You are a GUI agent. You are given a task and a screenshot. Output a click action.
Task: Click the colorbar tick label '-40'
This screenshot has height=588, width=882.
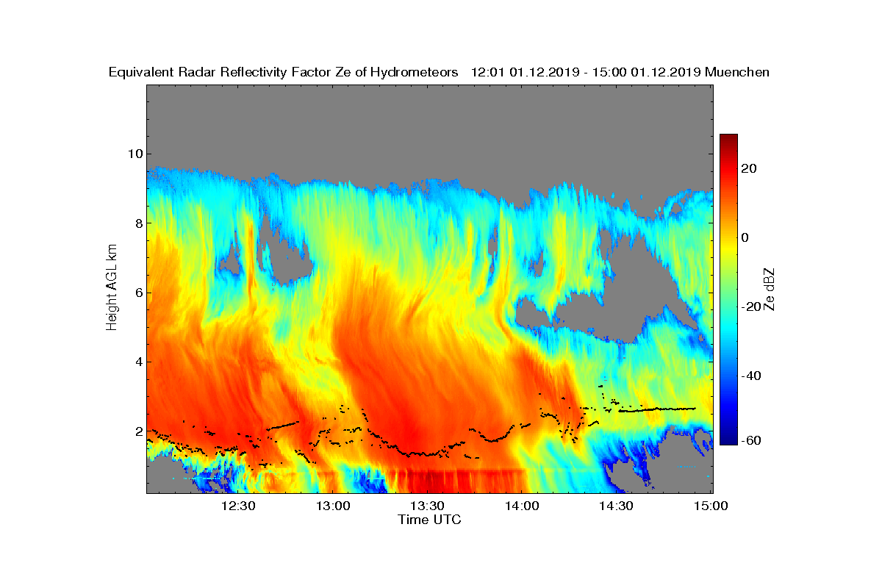tap(752, 376)
